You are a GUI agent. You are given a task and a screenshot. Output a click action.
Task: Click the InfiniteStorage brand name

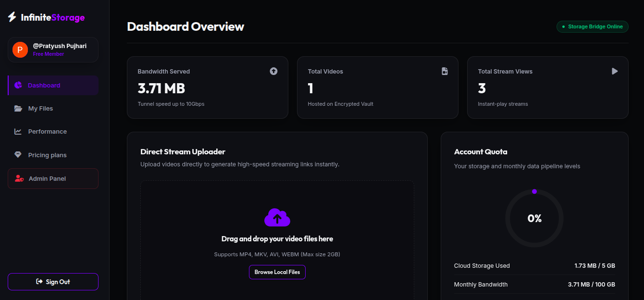53,18
